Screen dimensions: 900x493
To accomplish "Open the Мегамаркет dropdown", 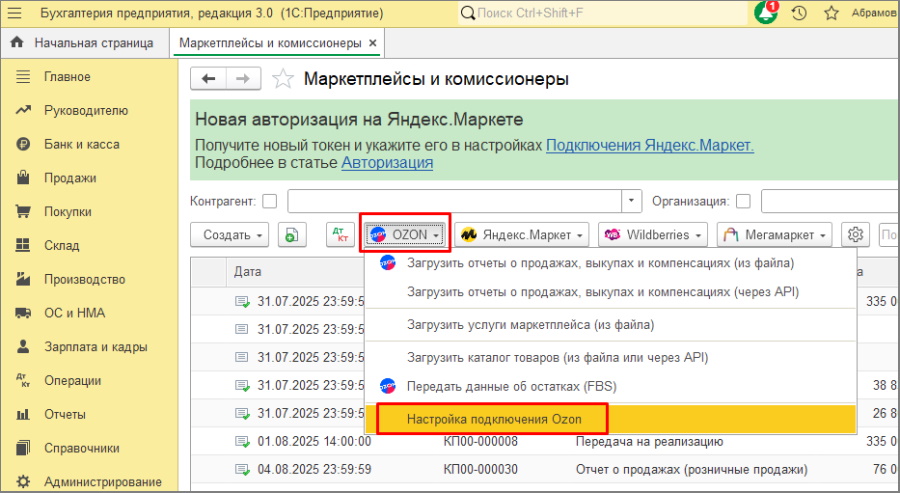I will click(x=774, y=235).
